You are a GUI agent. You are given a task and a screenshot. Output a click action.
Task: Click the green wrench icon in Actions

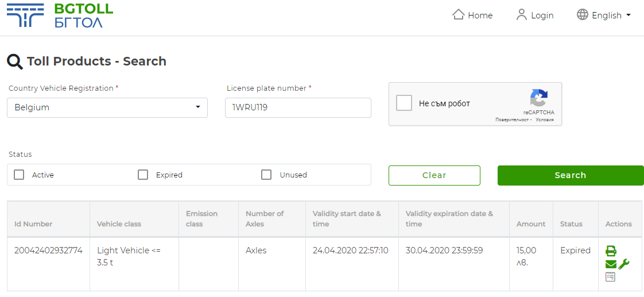[x=624, y=264]
